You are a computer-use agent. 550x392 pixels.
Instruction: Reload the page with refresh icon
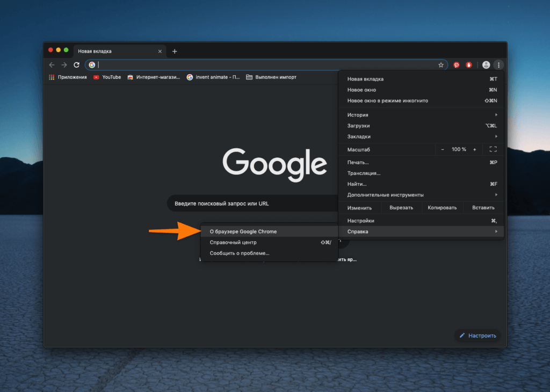click(76, 65)
